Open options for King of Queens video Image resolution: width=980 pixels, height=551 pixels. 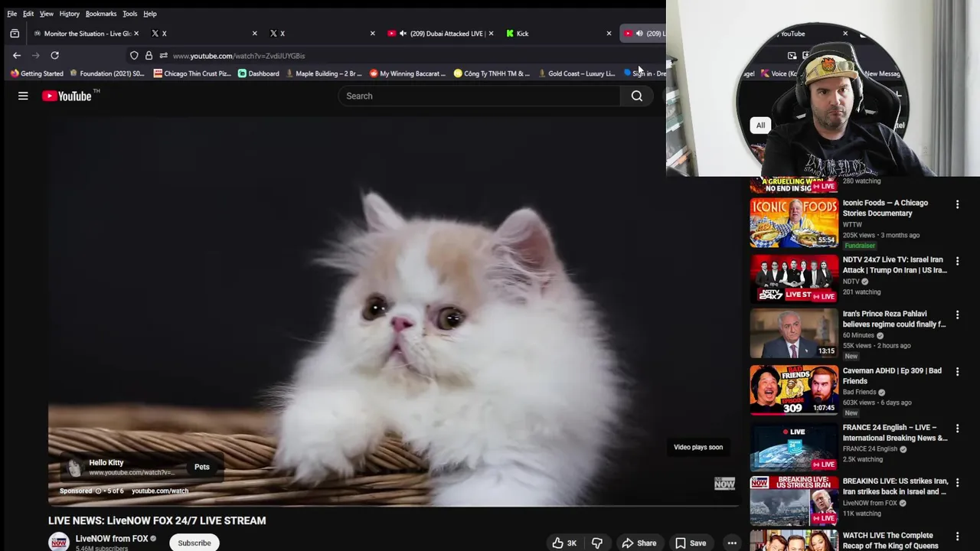pyautogui.click(x=957, y=536)
